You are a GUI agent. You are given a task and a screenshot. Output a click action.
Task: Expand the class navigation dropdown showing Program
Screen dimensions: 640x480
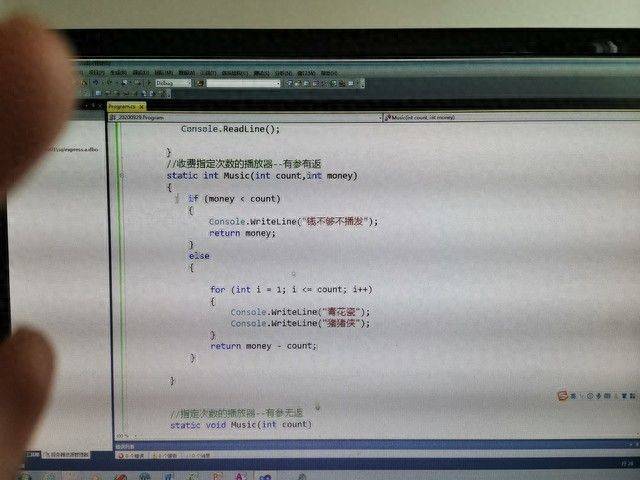point(240,117)
